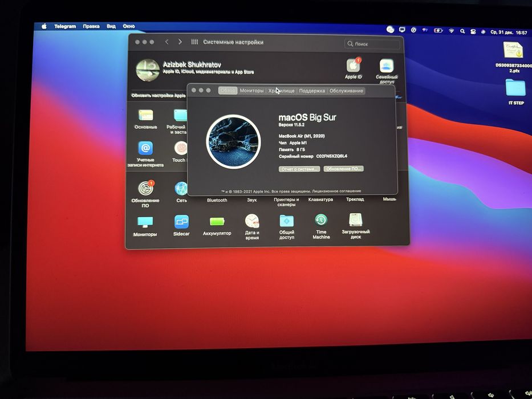
Task: Select the .pfx certificate file on desktop
Action: 513,56
